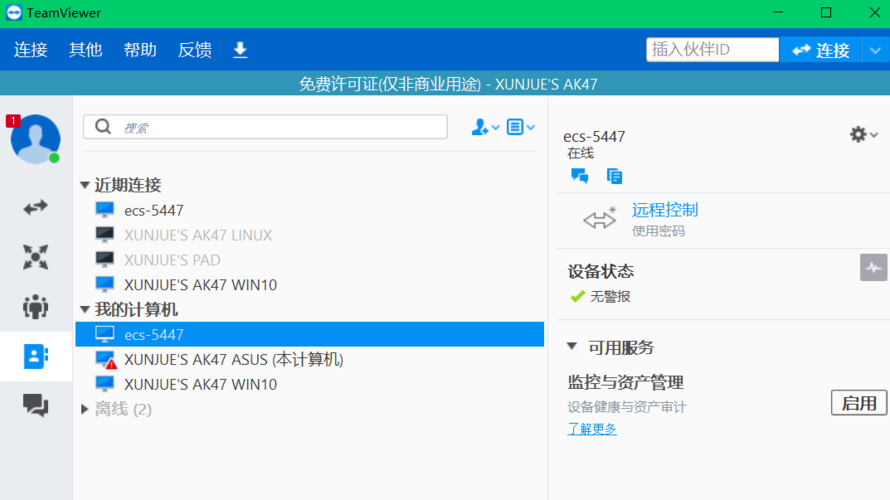Click the device status monitor icon
Screen dimensions: 890x500
(x=873, y=268)
